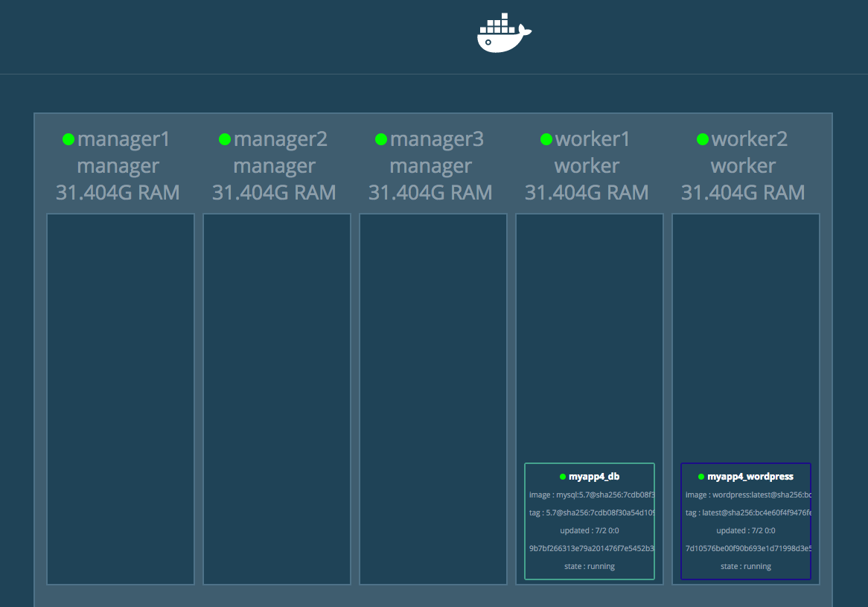Click container ID 7d10576be00f in myapp4_wordpress

tap(748, 548)
